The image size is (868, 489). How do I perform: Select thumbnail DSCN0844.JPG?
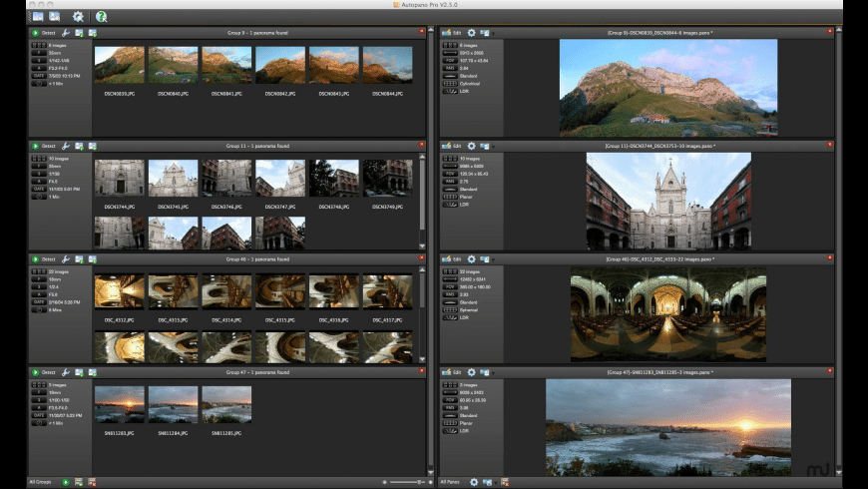click(387, 65)
